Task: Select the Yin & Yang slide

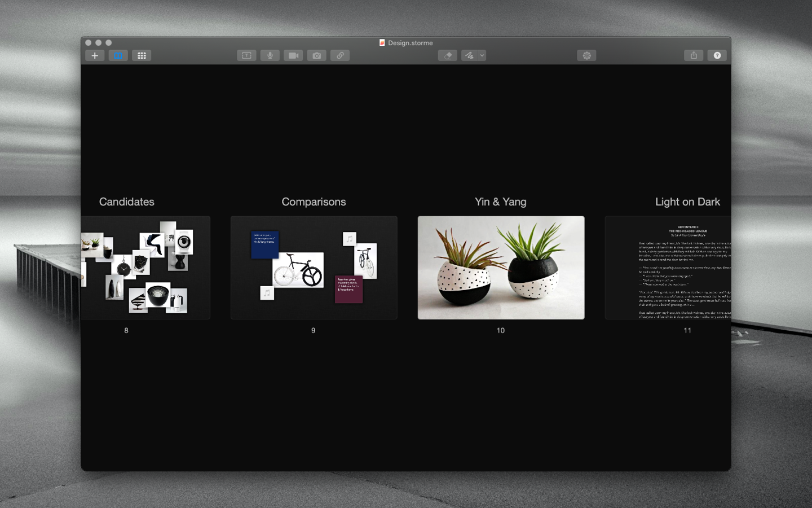Action: point(500,268)
